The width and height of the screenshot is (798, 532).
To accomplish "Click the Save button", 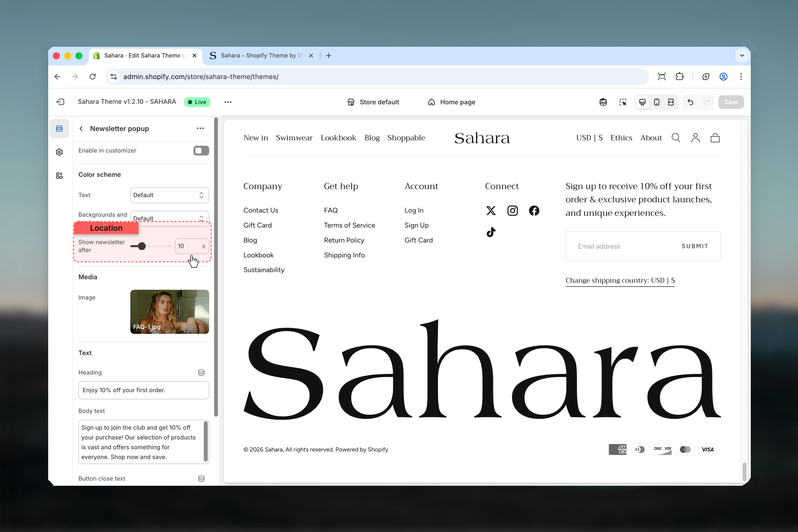I will point(731,102).
